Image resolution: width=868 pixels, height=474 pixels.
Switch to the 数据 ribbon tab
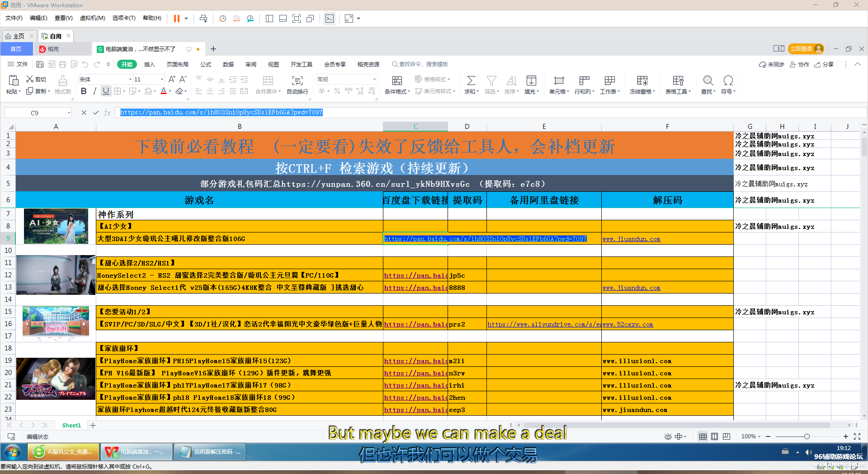[x=228, y=64]
